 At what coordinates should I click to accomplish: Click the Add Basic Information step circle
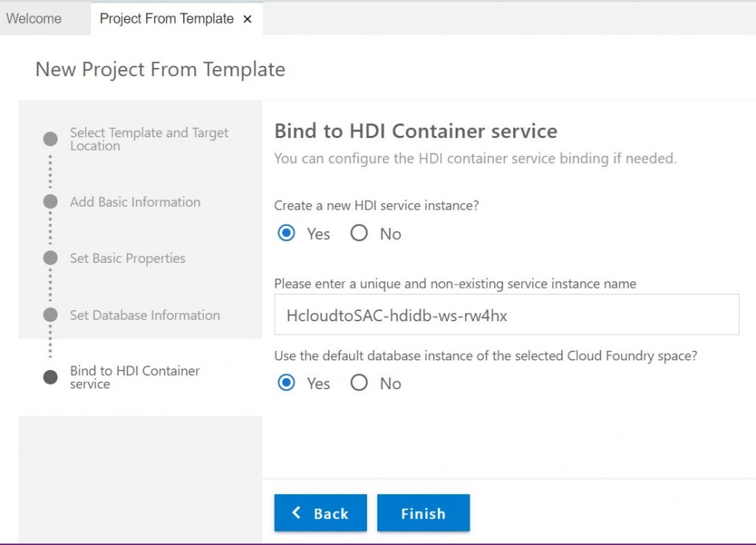coord(50,202)
